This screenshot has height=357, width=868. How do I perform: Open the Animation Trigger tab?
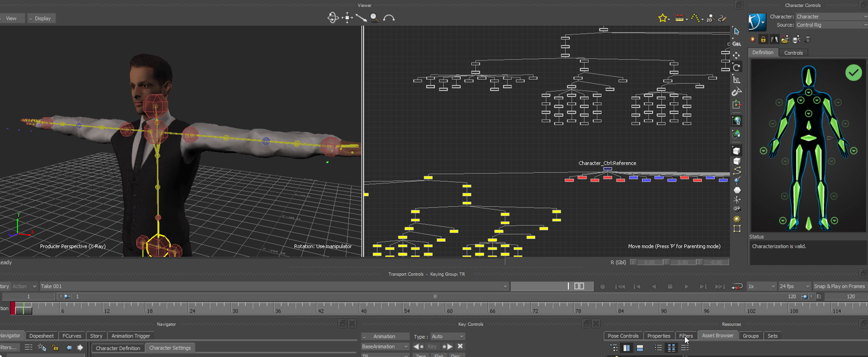131,336
